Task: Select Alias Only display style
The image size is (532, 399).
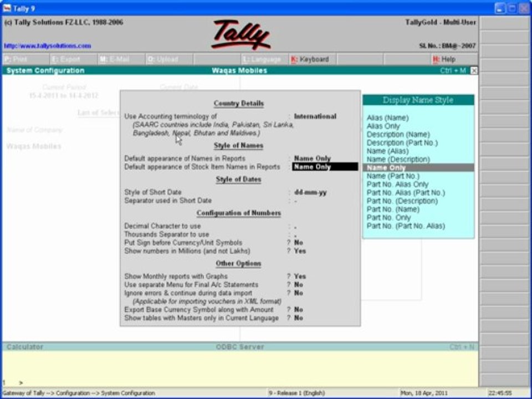Action: (383, 126)
